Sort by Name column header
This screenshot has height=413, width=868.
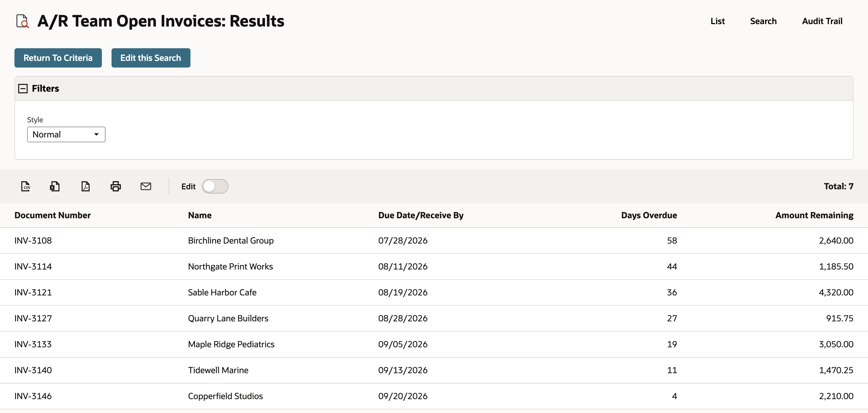pyautogui.click(x=200, y=215)
